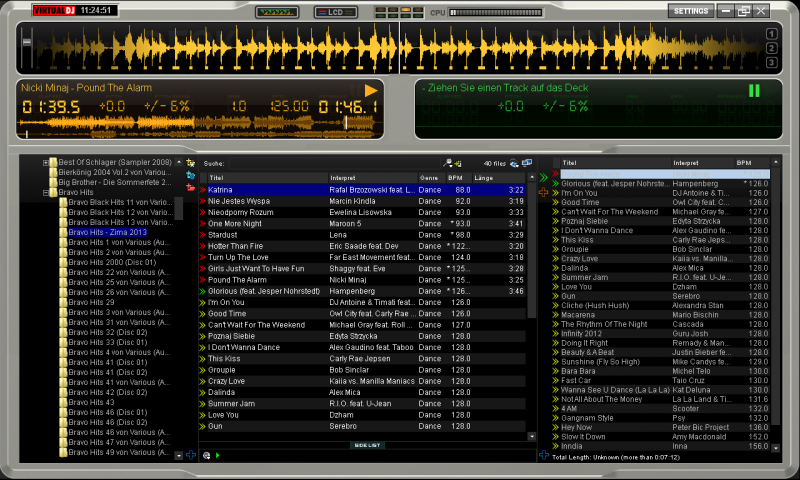Pause the right deck
Image resolution: width=800 pixels, height=480 pixels.
[754, 90]
